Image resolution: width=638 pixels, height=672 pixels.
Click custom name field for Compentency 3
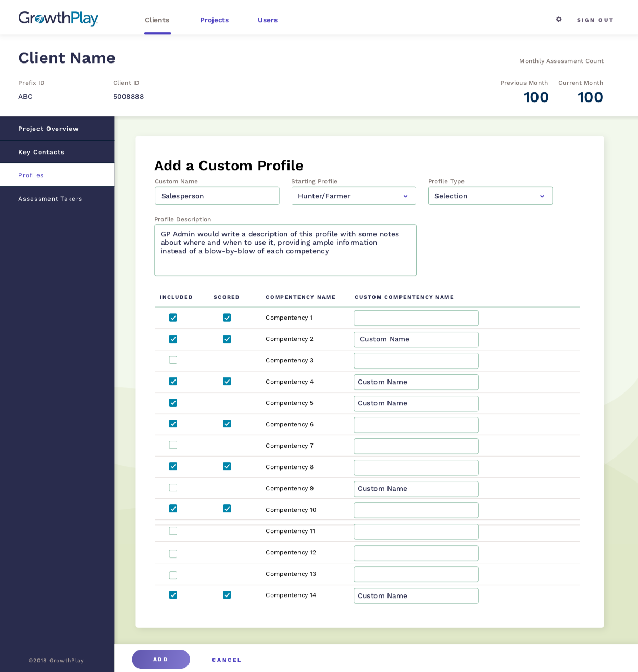[416, 361]
